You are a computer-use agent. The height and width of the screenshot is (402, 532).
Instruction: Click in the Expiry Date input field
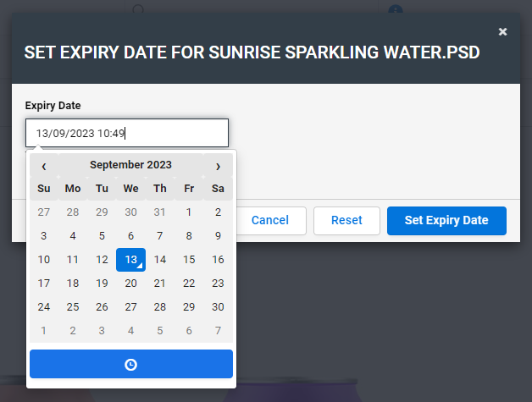(x=127, y=133)
